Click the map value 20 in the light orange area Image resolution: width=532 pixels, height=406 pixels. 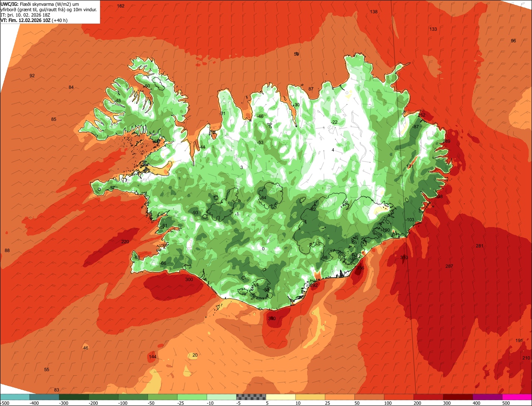(195, 355)
